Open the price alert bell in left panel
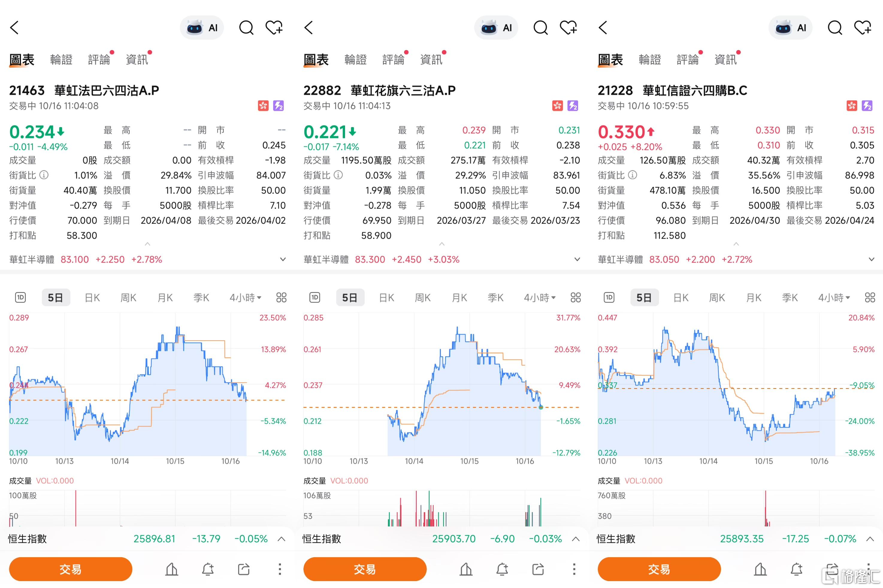Viewport: 883px width, 588px height. click(x=208, y=569)
